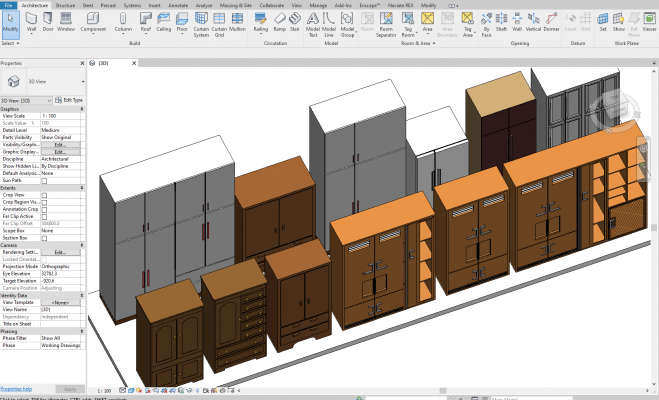
Task: Open the Annotate ribbon tab
Action: pos(177,4)
